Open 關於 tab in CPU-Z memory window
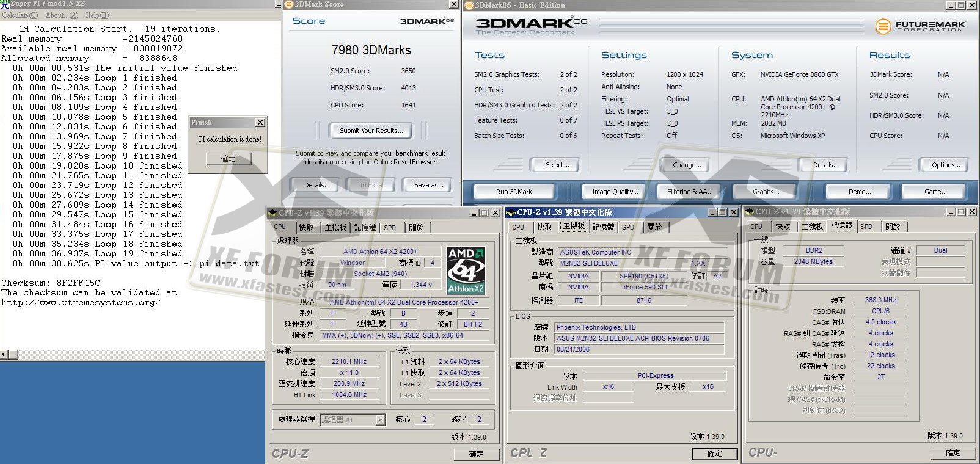Image resolution: width=980 pixels, height=464 pixels. tap(893, 227)
